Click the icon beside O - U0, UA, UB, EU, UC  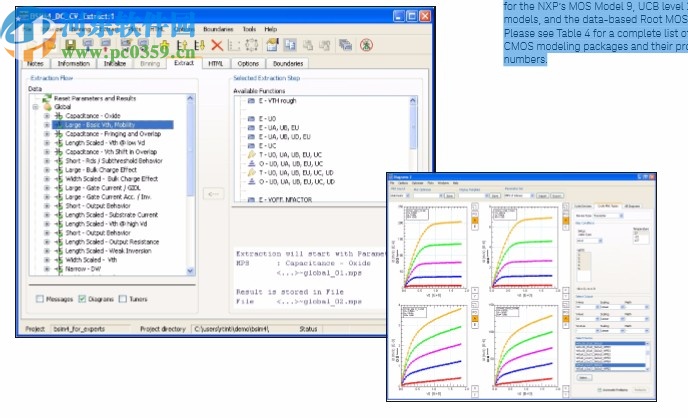pos(251,164)
